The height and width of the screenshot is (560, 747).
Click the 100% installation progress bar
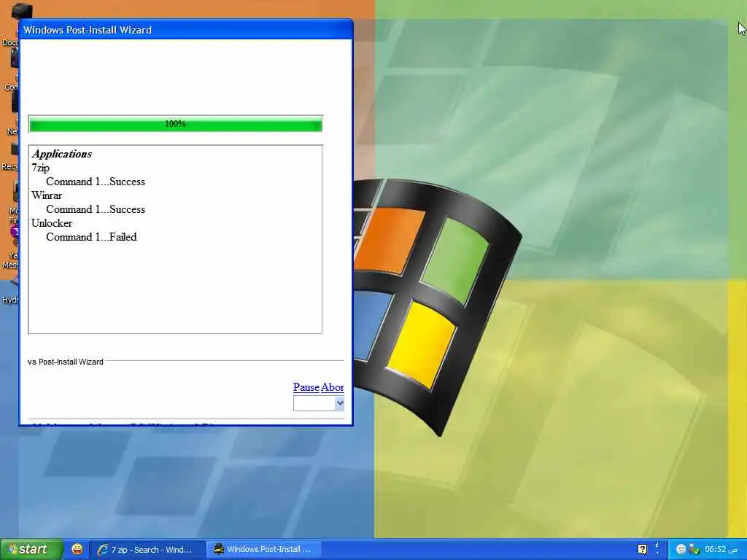click(x=175, y=124)
